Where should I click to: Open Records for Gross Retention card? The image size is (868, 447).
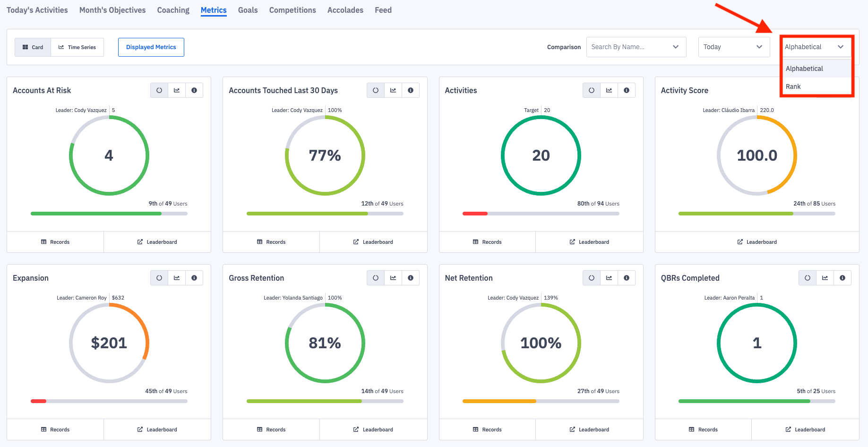(x=271, y=430)
